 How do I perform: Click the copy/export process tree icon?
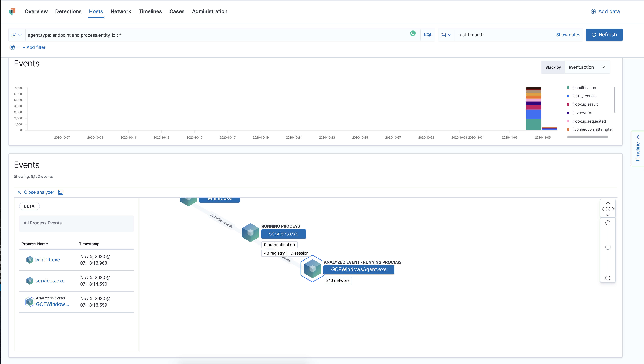tap(61, 192)
